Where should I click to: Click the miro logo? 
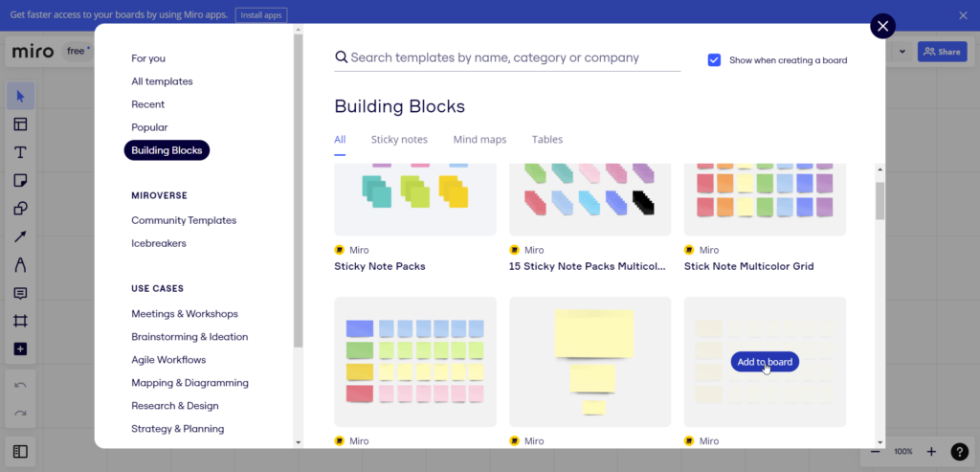pyautogui.click(x=33, y=52)
